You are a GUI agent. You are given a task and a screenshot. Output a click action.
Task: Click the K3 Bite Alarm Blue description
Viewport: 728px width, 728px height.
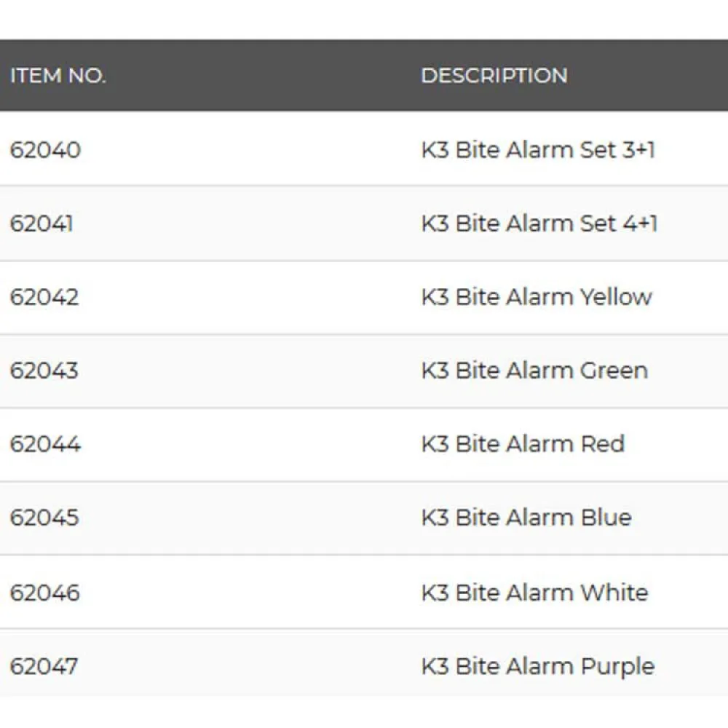click(526, 518)
